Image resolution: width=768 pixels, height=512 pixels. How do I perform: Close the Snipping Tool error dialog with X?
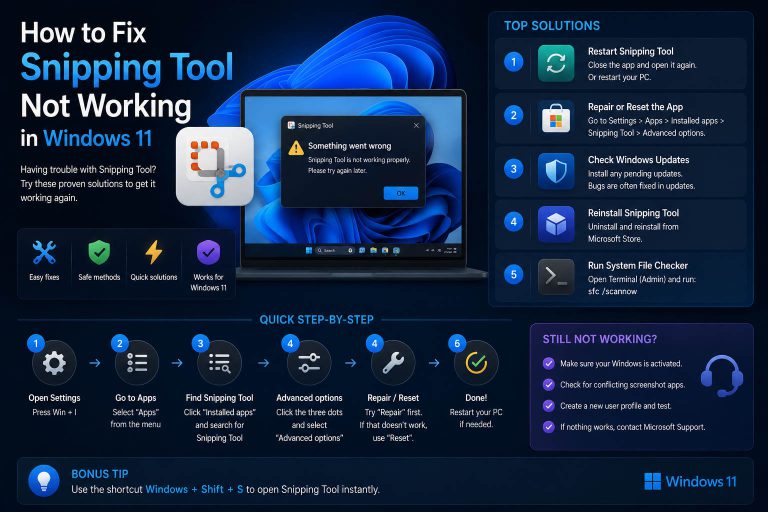[x=416, y=125]
